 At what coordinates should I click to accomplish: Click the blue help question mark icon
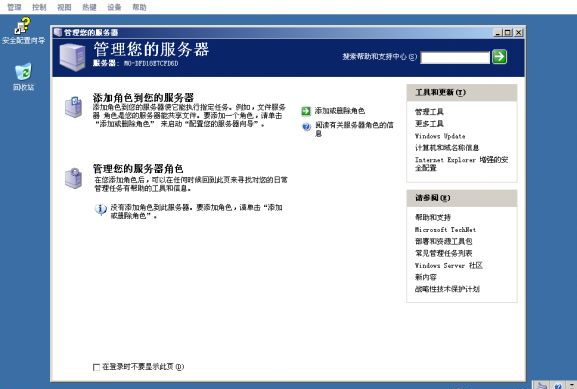coord(307,127)
